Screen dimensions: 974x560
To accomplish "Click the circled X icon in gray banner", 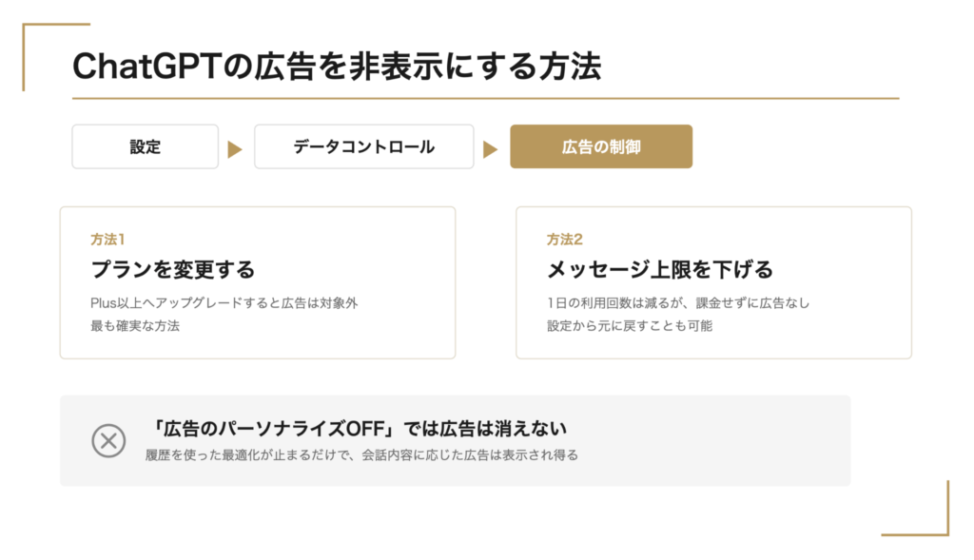I will click(x=108, y=441).
